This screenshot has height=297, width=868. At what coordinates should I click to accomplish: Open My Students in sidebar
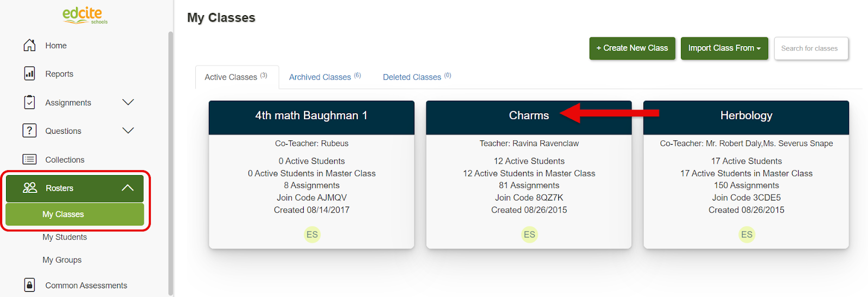(65, 237)
